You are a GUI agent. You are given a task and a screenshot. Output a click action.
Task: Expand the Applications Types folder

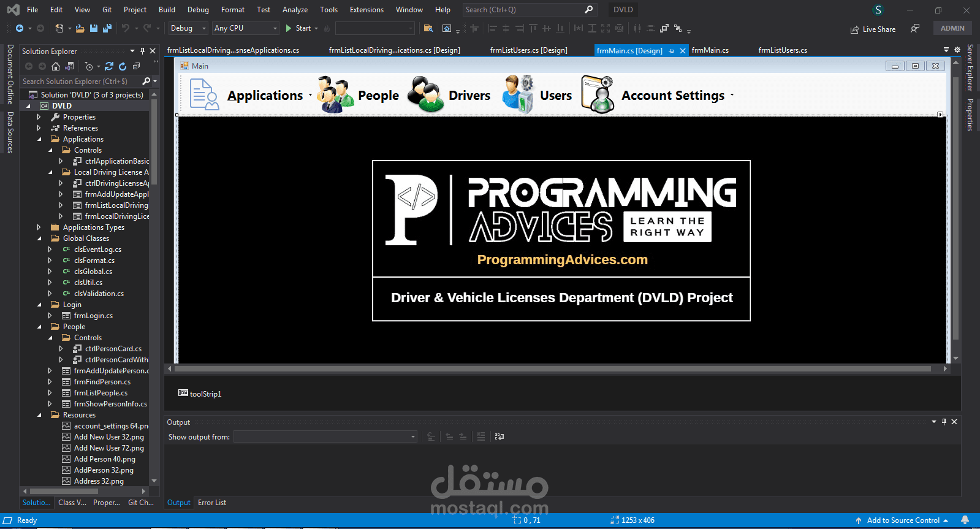[x=39, y=227]
